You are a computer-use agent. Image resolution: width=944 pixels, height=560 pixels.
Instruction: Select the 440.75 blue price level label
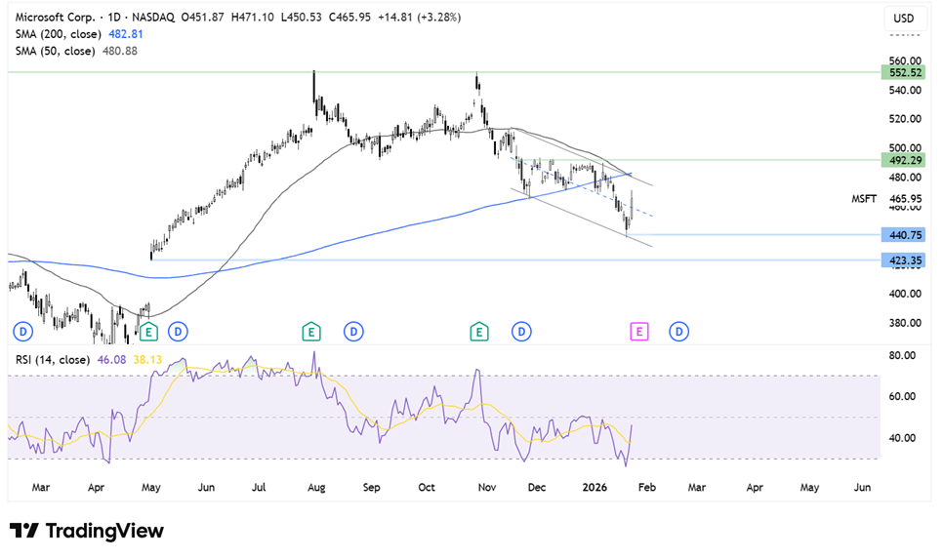point(902,235)
